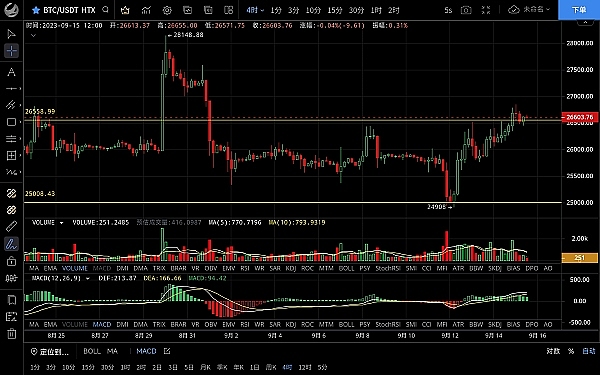600x375 pixels.
Task: Toggle BTC/USDT favorite star
Action: (x=36, y=10)
